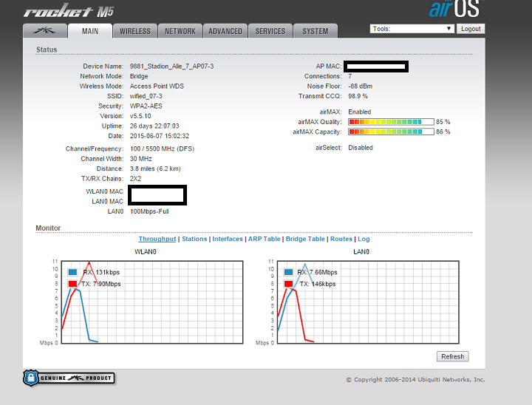Click the airOS logo
This screenshot has height=405, width=532.
[x=454, y=9]
